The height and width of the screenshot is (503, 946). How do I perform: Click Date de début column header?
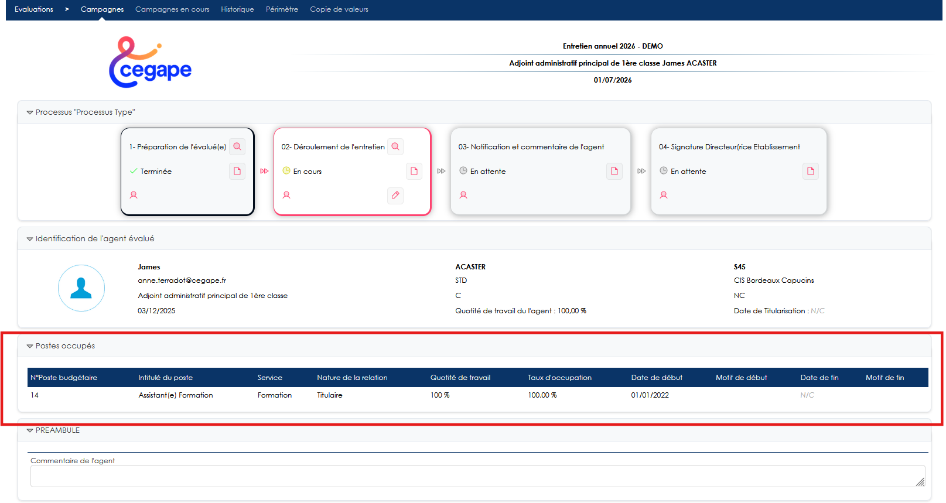coord(656,378)
